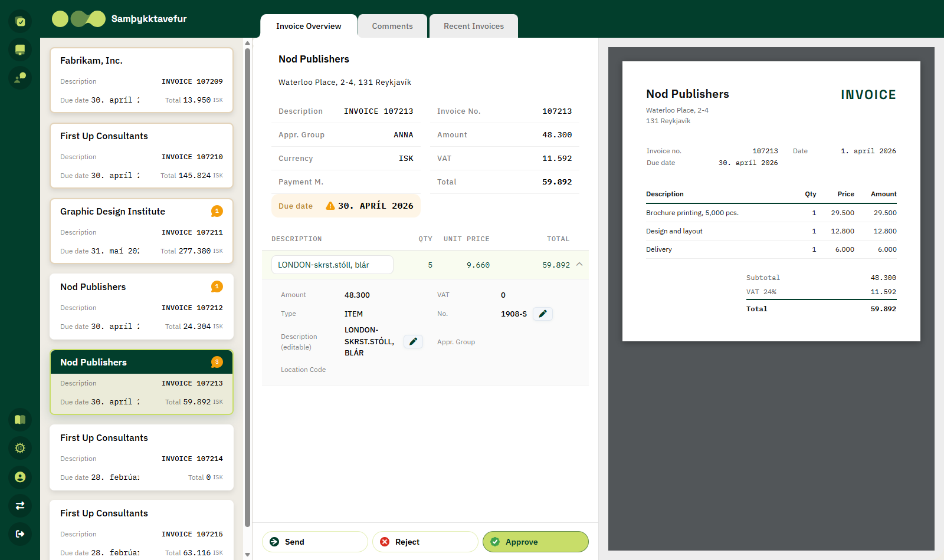Switch to the Comments tab
The height and width of the screenshot is (560, 944).
[x=392, y=26]
